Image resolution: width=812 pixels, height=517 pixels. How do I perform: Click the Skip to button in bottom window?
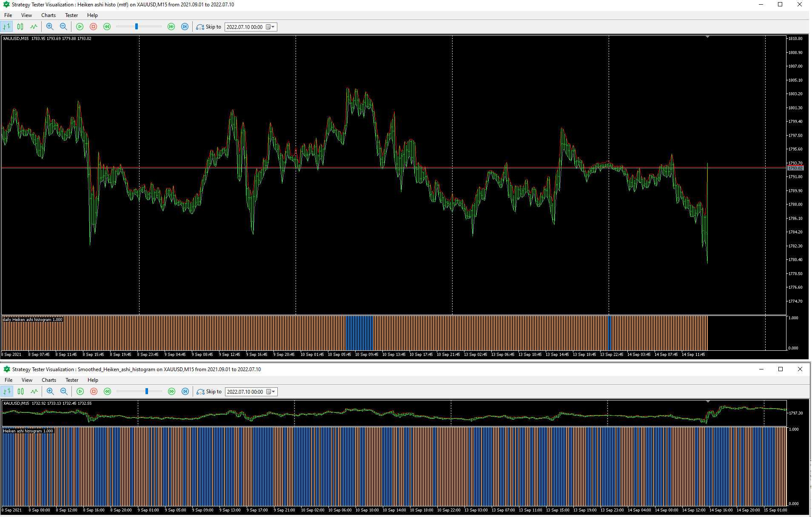[209, 392]
